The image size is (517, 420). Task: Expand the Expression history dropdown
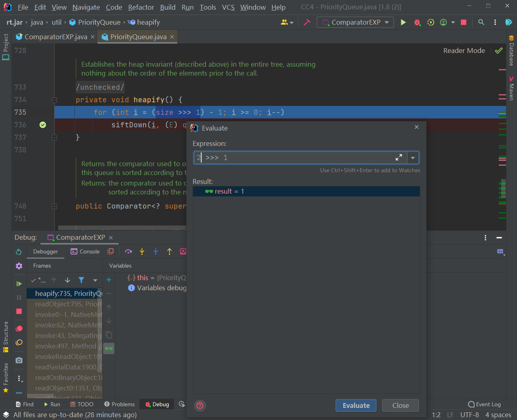tap(413, 158)
